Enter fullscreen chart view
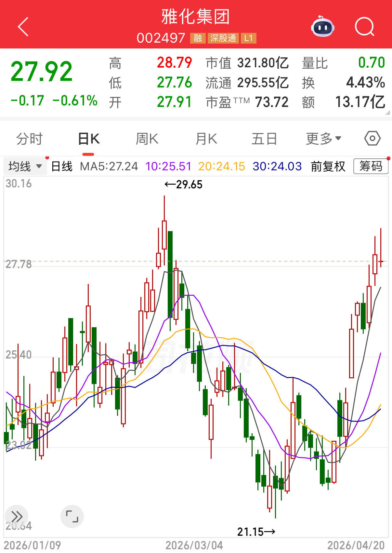The image size is (392, 553). coord(72,516)
